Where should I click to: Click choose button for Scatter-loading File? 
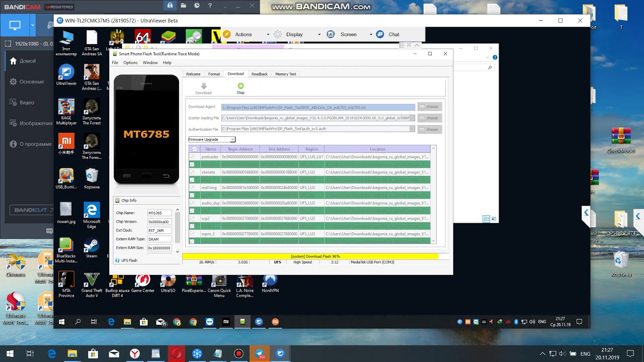(x=430, y=118)
